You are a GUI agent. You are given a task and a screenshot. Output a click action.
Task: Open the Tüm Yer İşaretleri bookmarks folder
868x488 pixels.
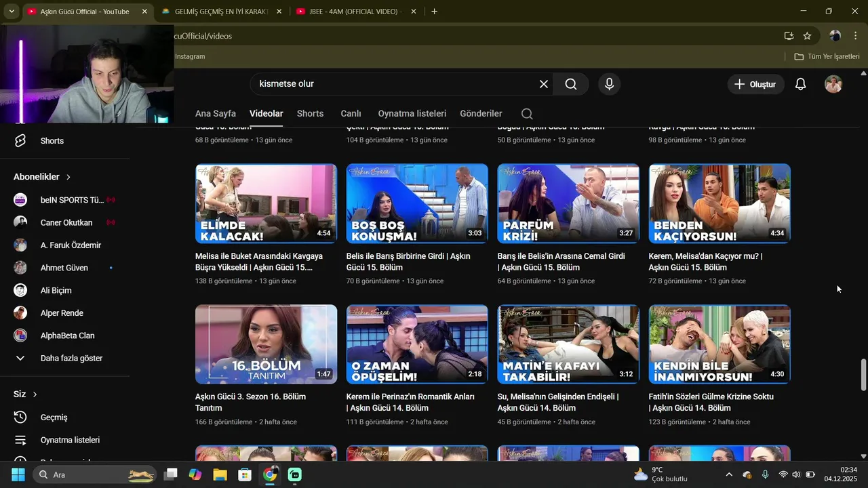[x=827, y=56]
